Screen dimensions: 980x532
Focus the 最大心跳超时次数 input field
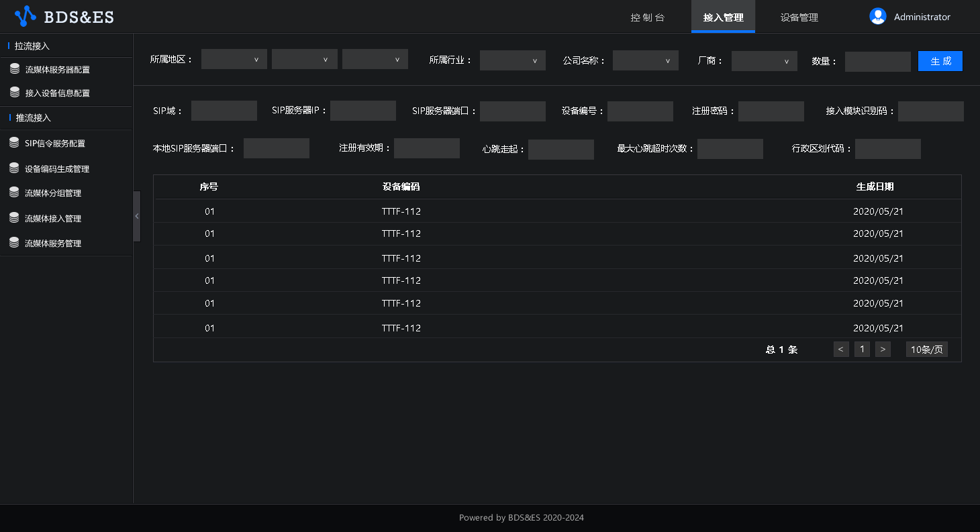730,149
